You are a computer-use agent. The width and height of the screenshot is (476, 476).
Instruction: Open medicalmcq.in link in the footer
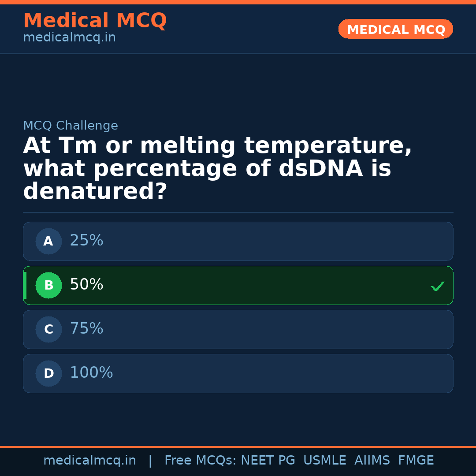point(89,461)
